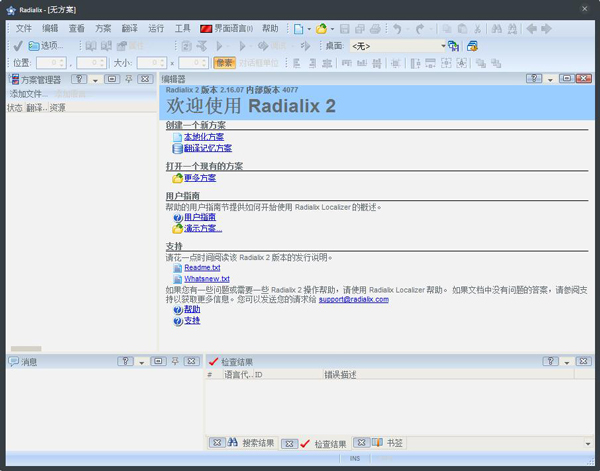Screen dimensions: 600x471
Task: Click the save desktop layout icon
Action: pyautogui.click(x=453, y=46)
